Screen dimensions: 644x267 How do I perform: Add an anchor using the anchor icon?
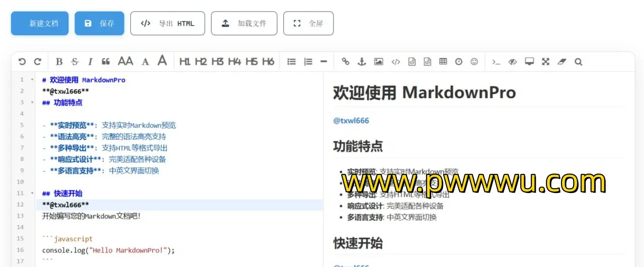pos(361,62)
